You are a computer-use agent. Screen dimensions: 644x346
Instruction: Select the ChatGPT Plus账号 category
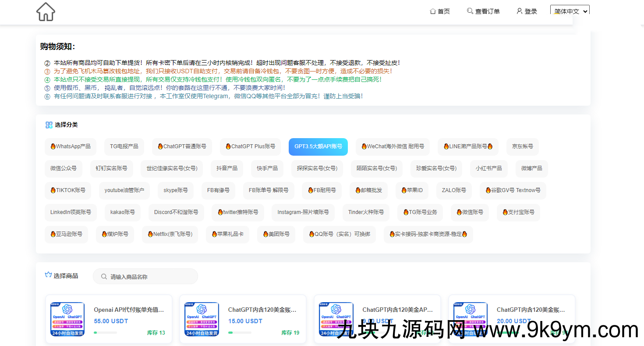pyautogui.click(x=250, y=146)
